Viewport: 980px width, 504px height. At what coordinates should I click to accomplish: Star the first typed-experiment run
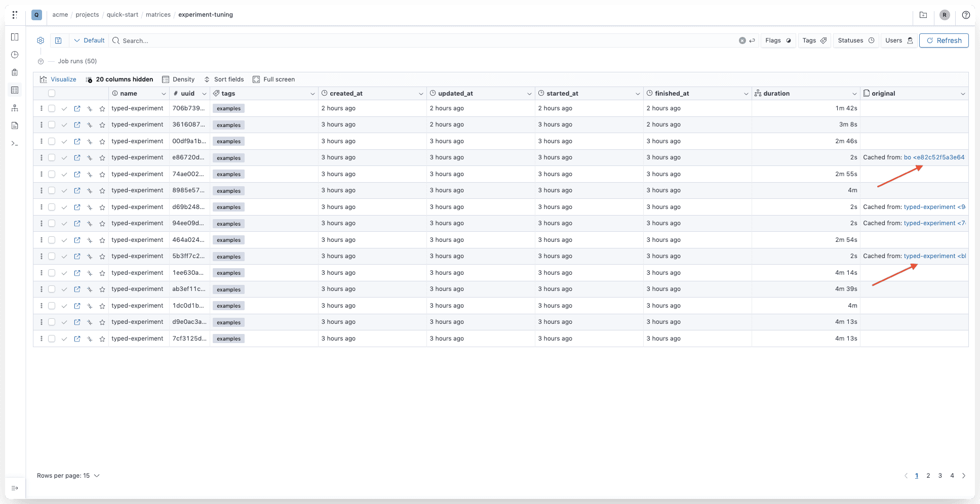pyautogui.click(x=102, y=108)
